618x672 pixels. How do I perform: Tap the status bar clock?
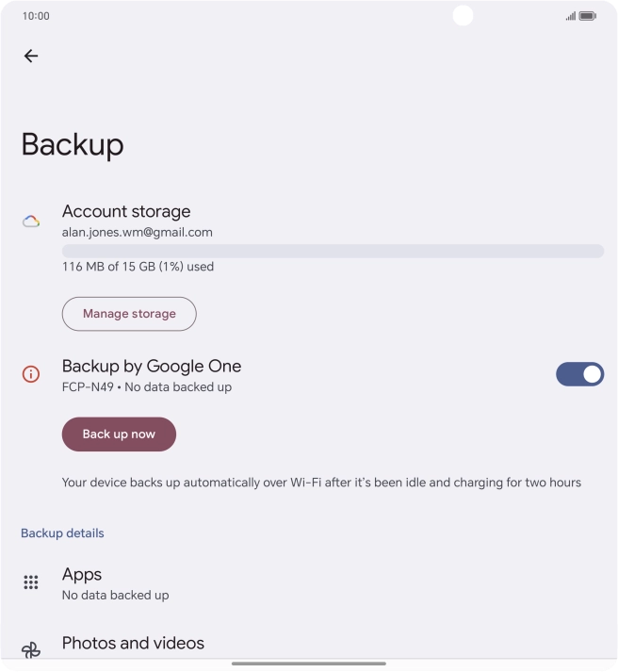click(x=36, y=16)
